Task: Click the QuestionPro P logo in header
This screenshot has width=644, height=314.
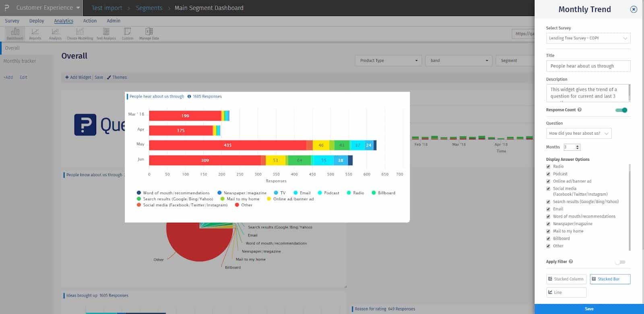Action: (7, 8)
